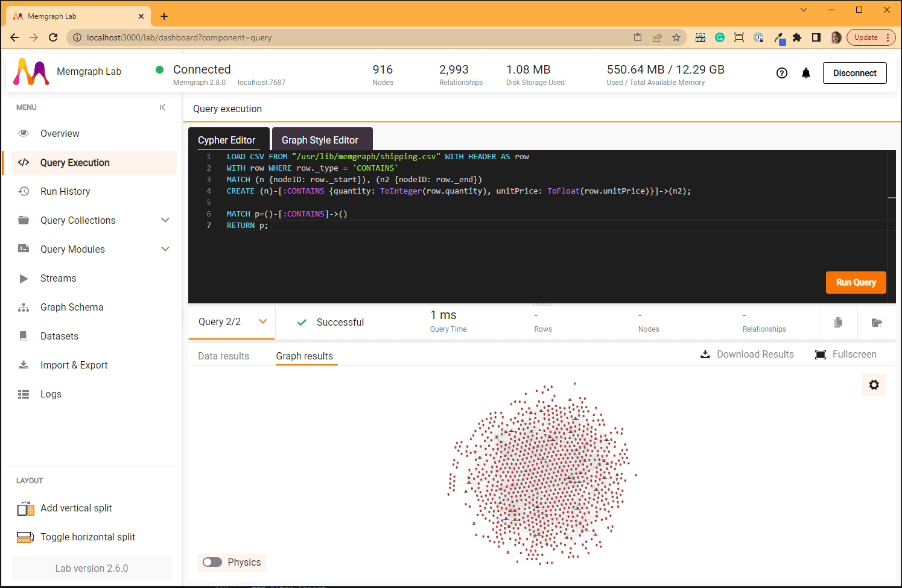Open graph settings gear icon
The width and height of the screenshot is (902, 588).
874,385
